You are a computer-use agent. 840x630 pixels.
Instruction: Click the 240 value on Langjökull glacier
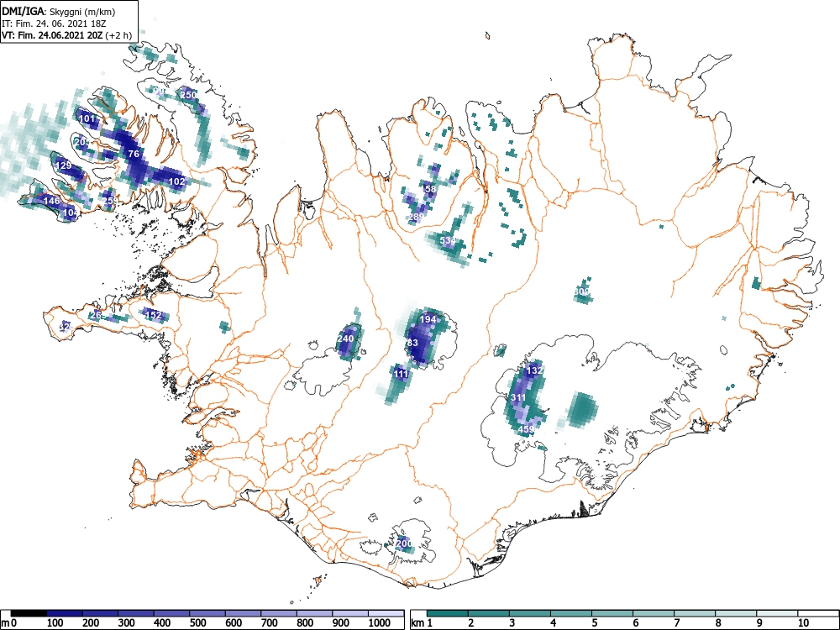(x=345, y=339)
